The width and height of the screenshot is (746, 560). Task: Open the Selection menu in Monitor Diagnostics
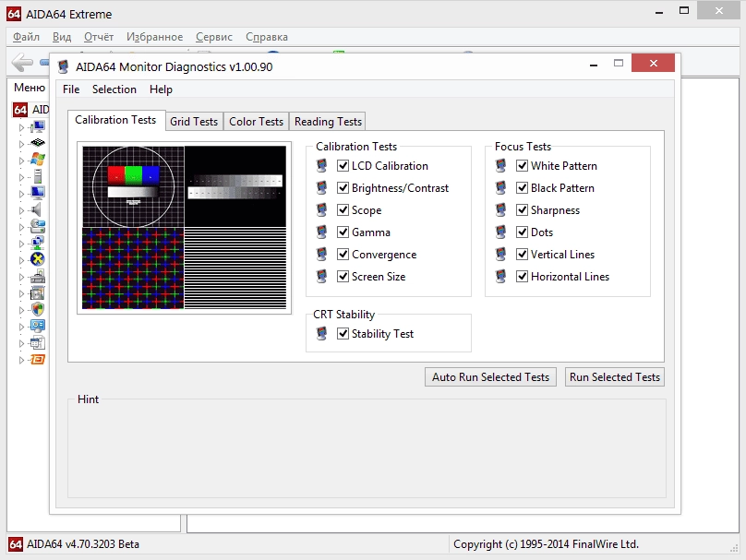[114, 89]
